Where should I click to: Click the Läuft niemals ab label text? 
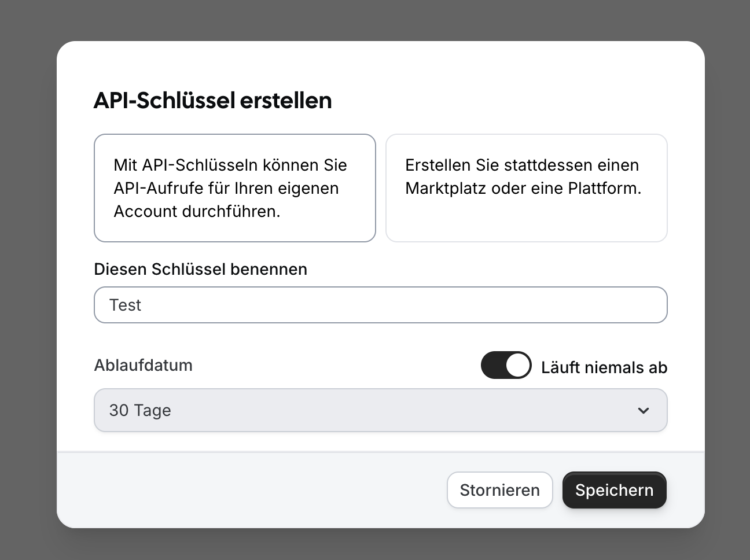click(604, 367)
